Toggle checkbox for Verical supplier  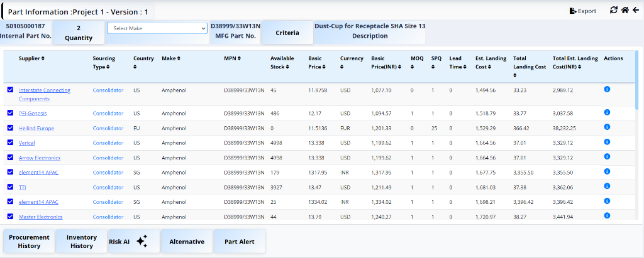[10, 142]
